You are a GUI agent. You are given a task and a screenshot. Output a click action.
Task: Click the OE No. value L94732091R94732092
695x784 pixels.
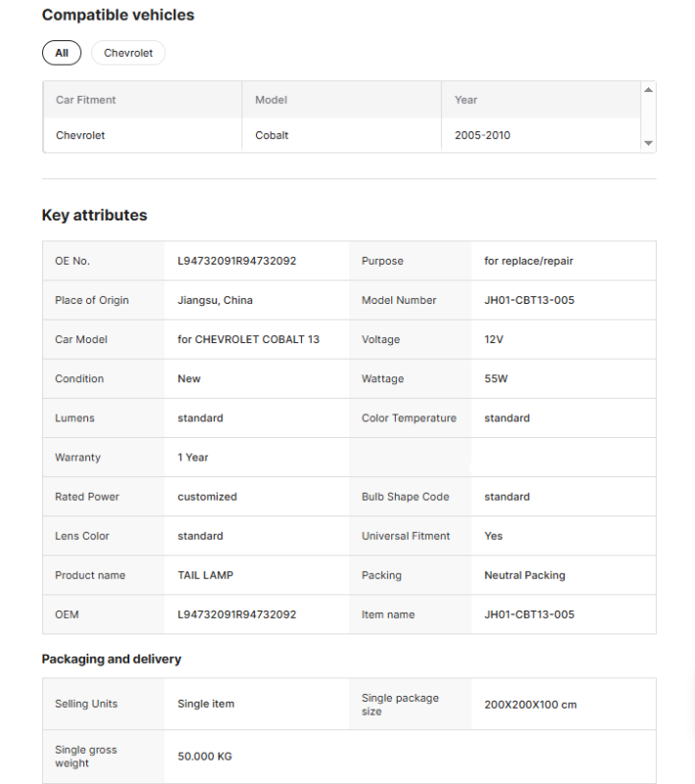(x=236, y=262)
